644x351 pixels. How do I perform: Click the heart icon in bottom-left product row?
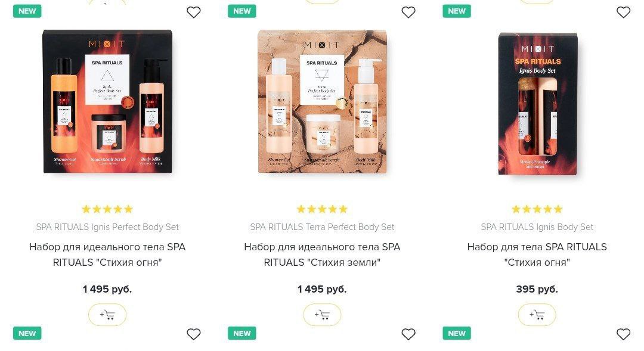[193, 334]
